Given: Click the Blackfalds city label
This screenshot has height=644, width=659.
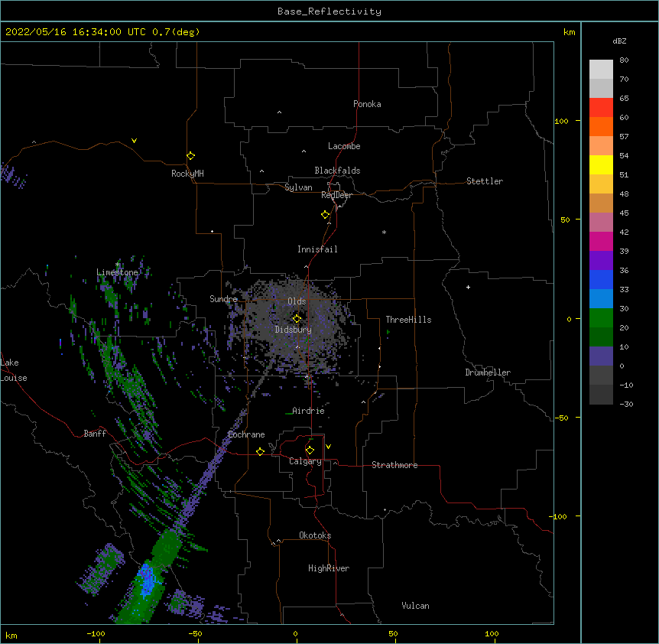Looking at the screenshot, I should pyautogui.click(x=337, y=171).
